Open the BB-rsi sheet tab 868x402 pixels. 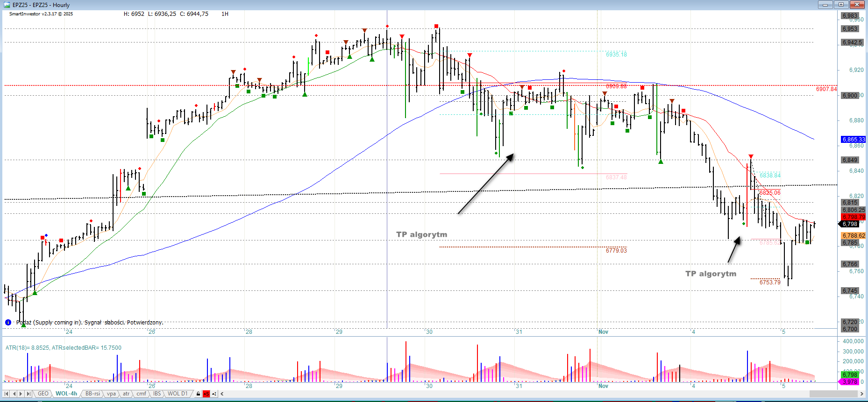92,394
